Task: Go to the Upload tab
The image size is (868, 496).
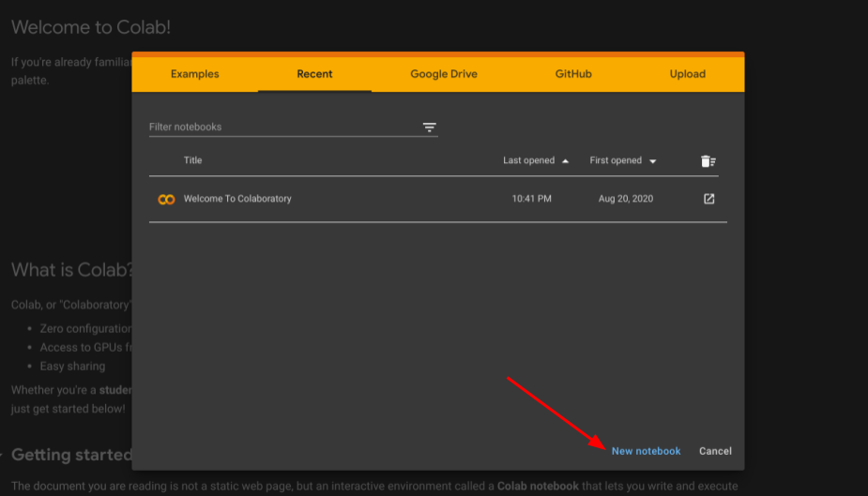Action: (688, 74)
